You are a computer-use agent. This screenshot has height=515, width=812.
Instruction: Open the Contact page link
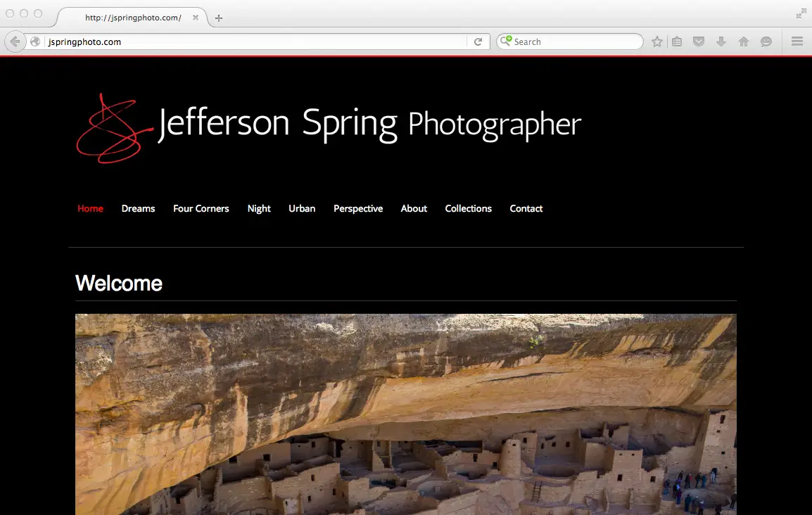(526, 209)
